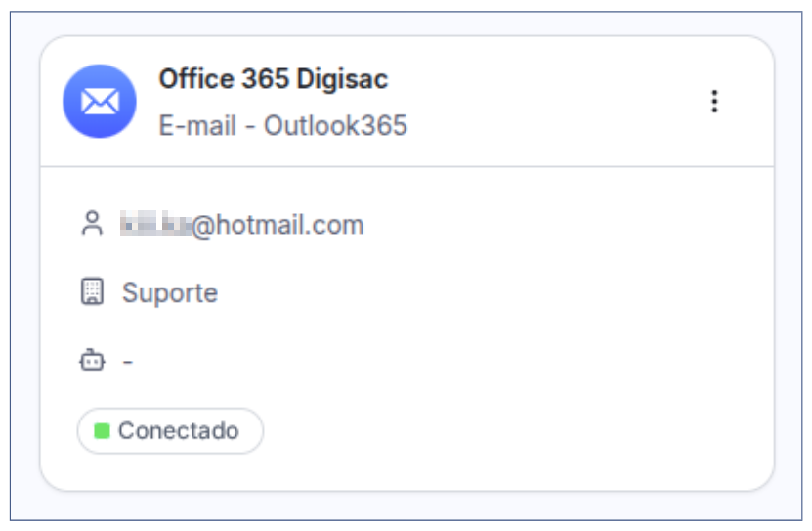Click the @hotmail.com email address
Viewport: 812px width, 531px height.
coord(278,225)
